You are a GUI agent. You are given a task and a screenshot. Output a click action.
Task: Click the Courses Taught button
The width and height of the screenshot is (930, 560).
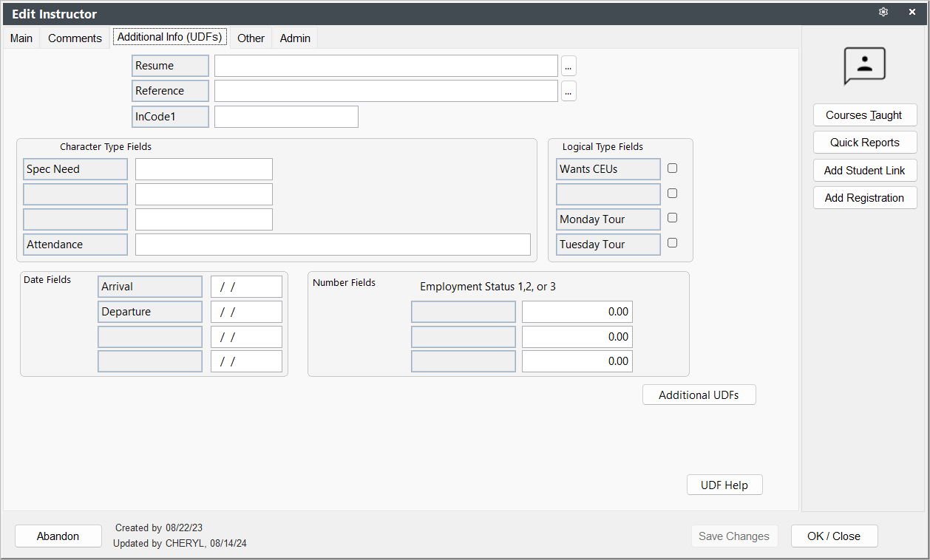(865, 115)
